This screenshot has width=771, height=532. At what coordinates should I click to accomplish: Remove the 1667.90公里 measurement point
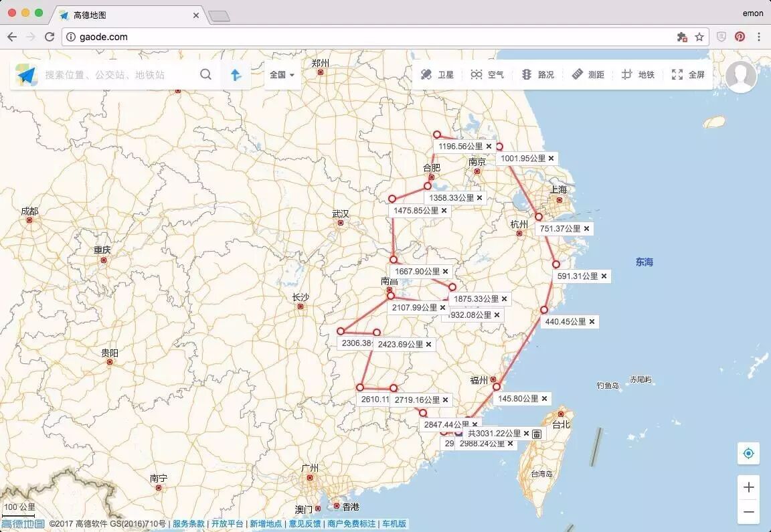446,272
